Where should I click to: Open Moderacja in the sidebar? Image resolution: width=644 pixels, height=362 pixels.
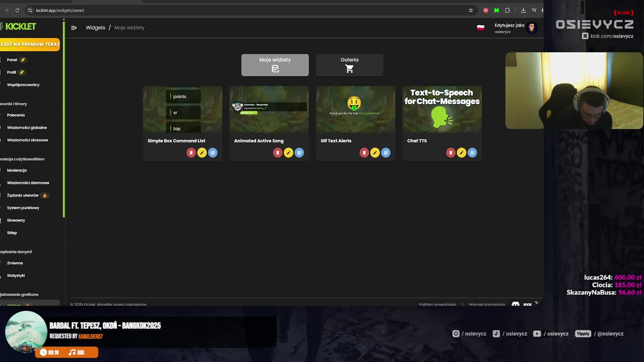(17, 170)
